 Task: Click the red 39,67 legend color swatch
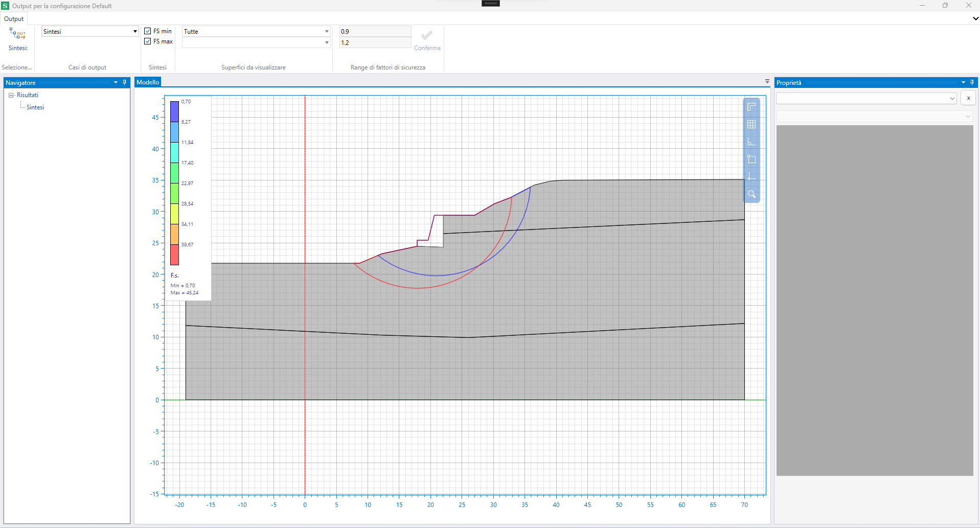(x=174, y=255)
